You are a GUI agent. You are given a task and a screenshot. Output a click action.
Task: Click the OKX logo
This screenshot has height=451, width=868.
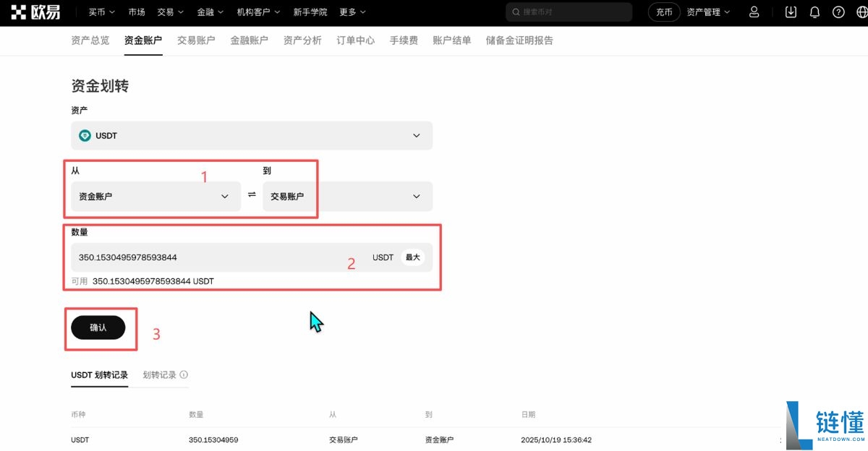tap(35, 12)
